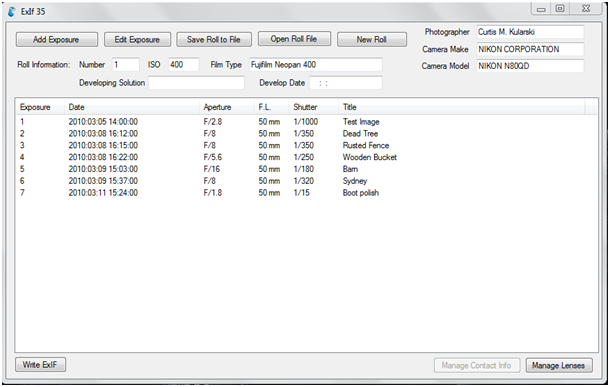The width and height of the screenshot is (610, 387).
Task: Click date 2010:03:08 16:15:00
Action: pyautogui.click(x=103, y=145)
